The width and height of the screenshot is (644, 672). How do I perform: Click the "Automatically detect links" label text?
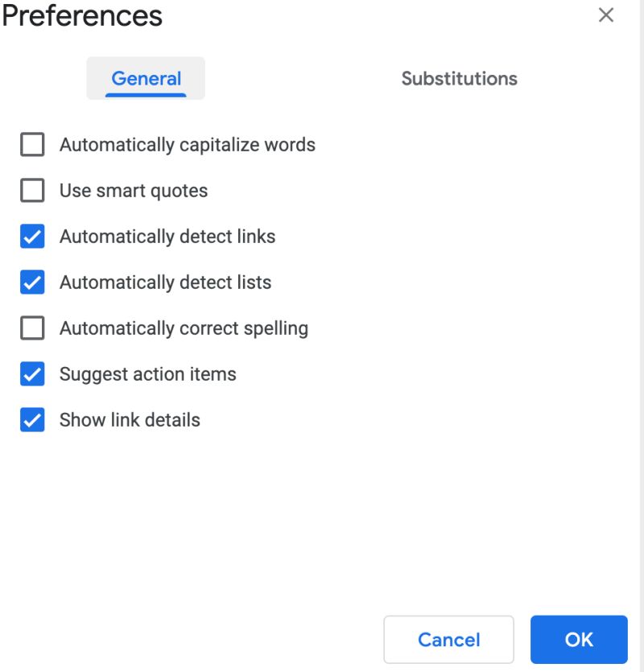coord(167,237)
